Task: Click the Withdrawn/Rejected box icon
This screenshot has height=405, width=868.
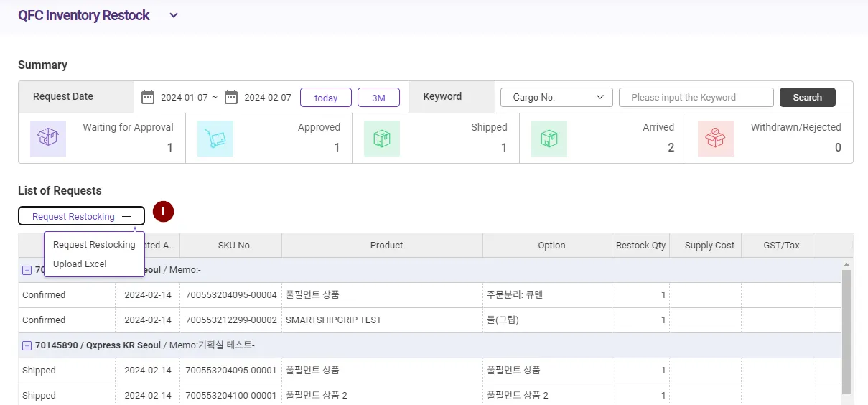Action: (x=716, y=138)
